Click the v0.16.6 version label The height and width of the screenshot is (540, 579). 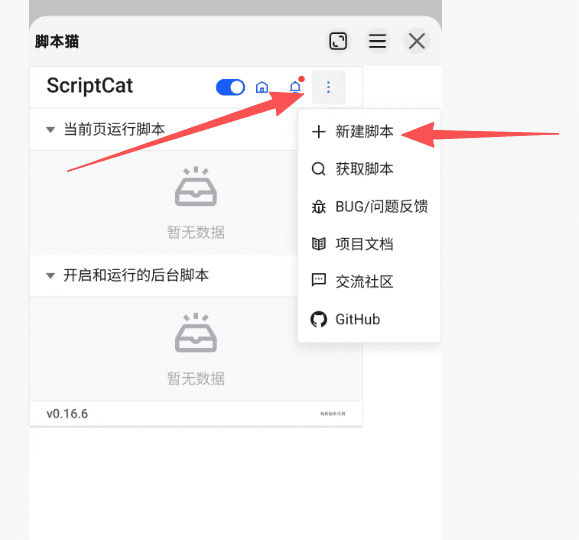pos(67,414)
